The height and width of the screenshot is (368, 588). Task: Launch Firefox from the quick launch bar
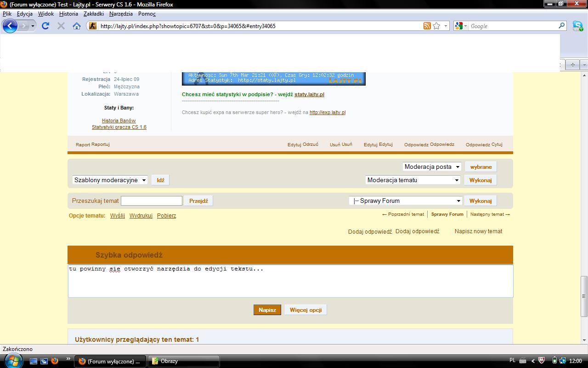click(x=55, y=361)
